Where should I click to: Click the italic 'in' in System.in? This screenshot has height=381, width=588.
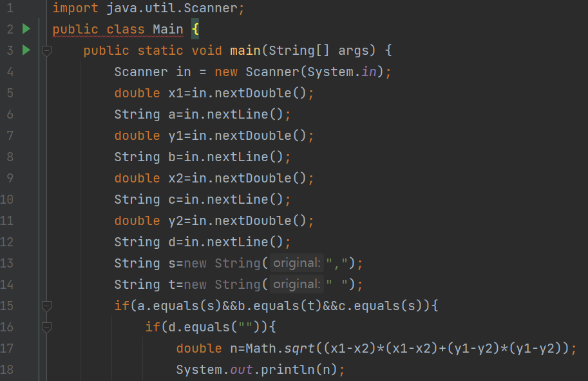pos(369,72)
